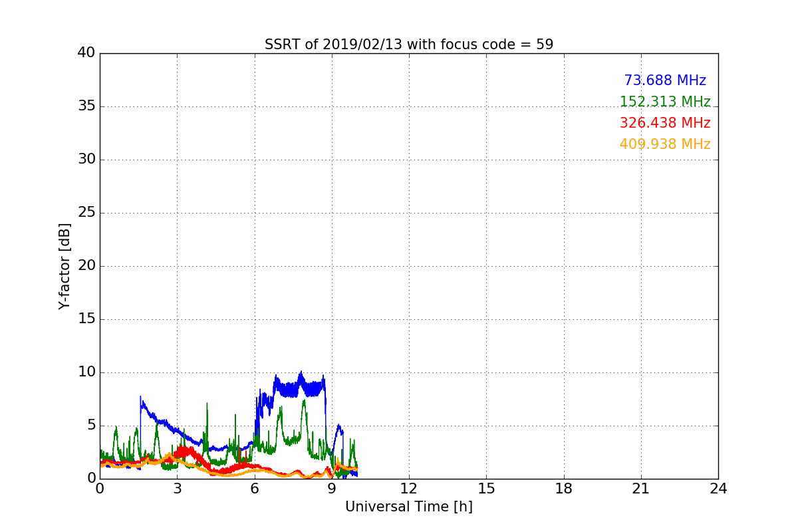Click the Y-factor [dB] axis label

pyautogui.click(x=65, y=266)
